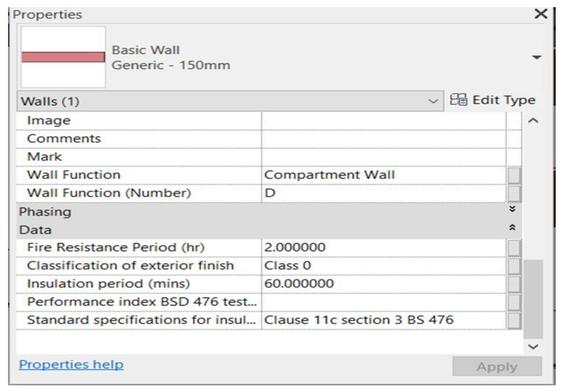This screenshot has width=564, height=392.
Task: Click small button beside Insulation period row
Action: point(514,284)
